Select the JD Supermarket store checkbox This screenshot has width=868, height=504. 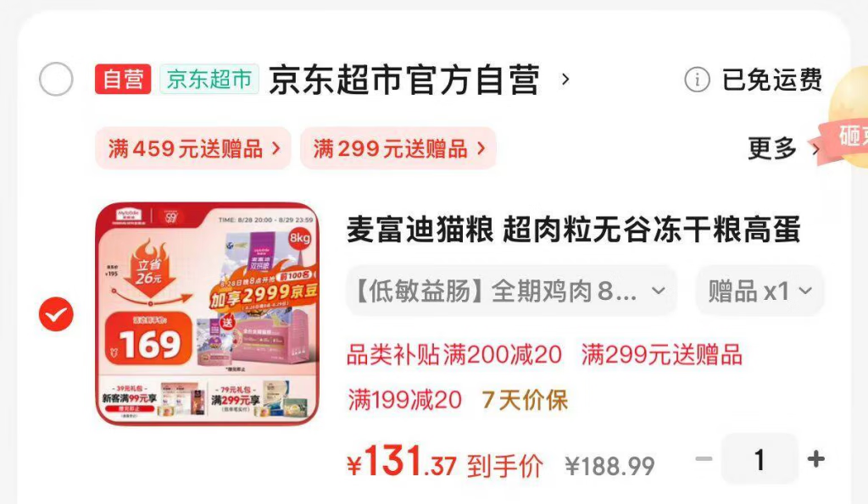pyautogui.click(x=56, y=79)
